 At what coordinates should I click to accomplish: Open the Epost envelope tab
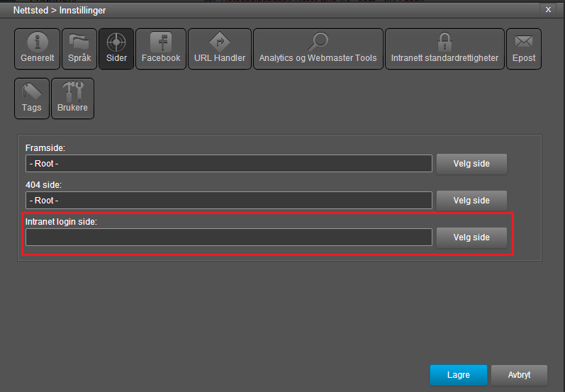pyautogui.click(x=524, y=49)
